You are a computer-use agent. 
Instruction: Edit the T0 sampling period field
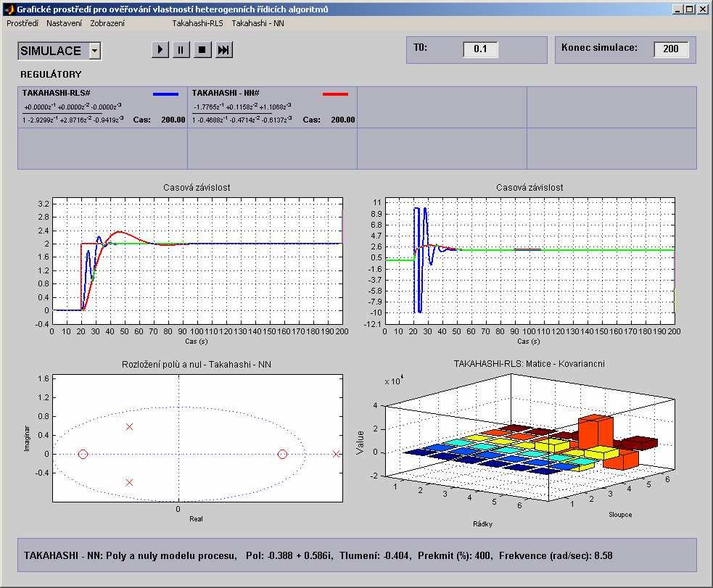coord(480,49)
